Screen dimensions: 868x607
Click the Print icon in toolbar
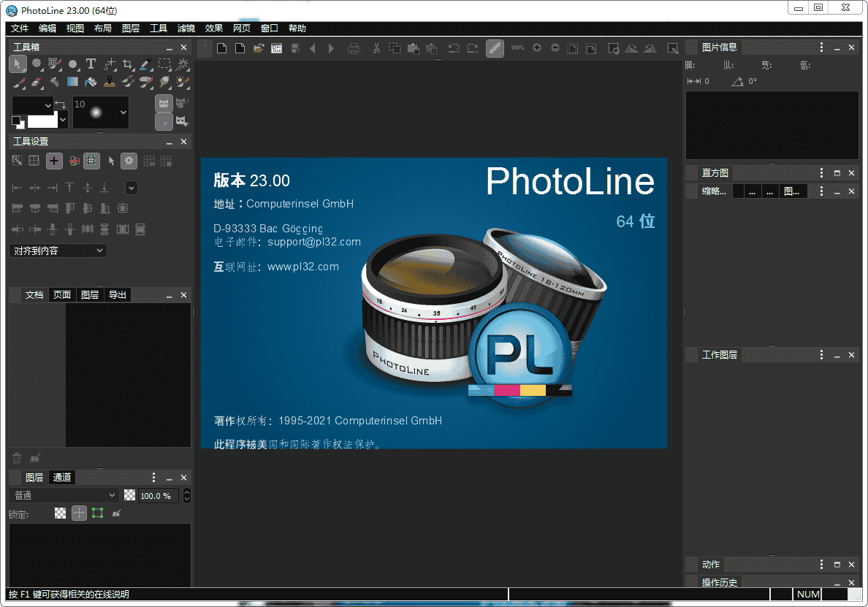[x=354, y=48]
